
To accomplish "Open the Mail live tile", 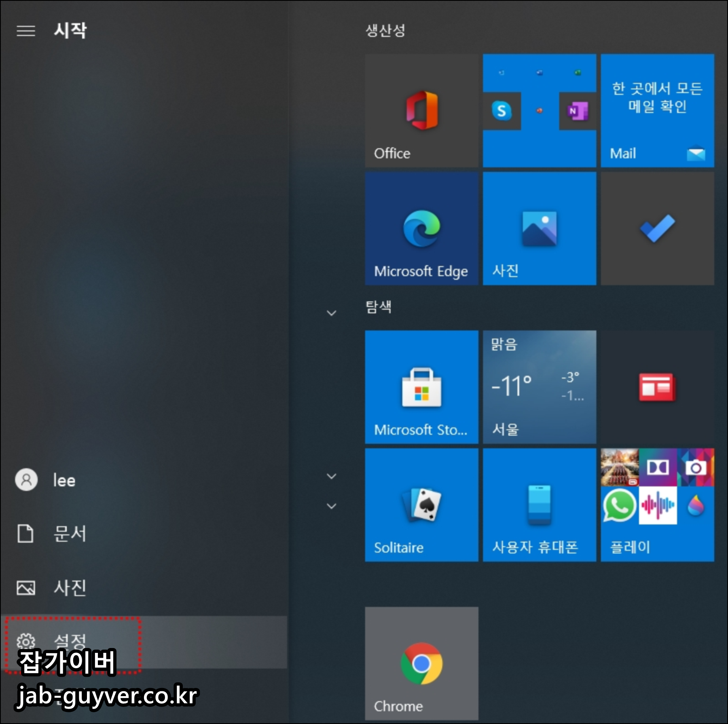I will pos(657,110).
